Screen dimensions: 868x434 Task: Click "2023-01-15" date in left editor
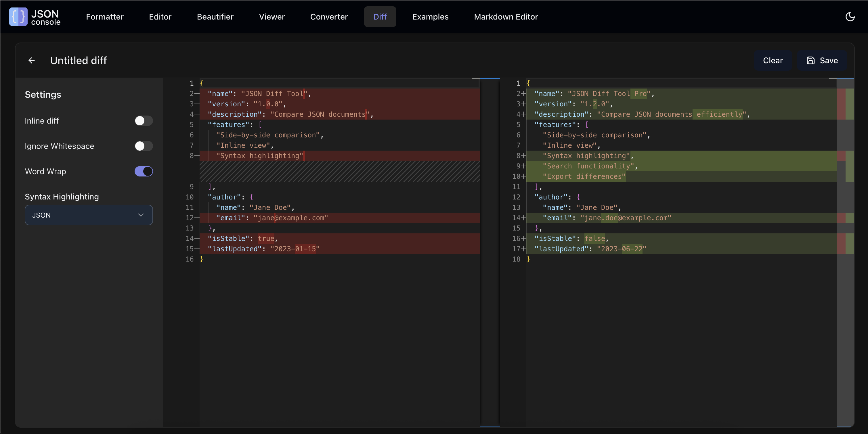[295, 249]
